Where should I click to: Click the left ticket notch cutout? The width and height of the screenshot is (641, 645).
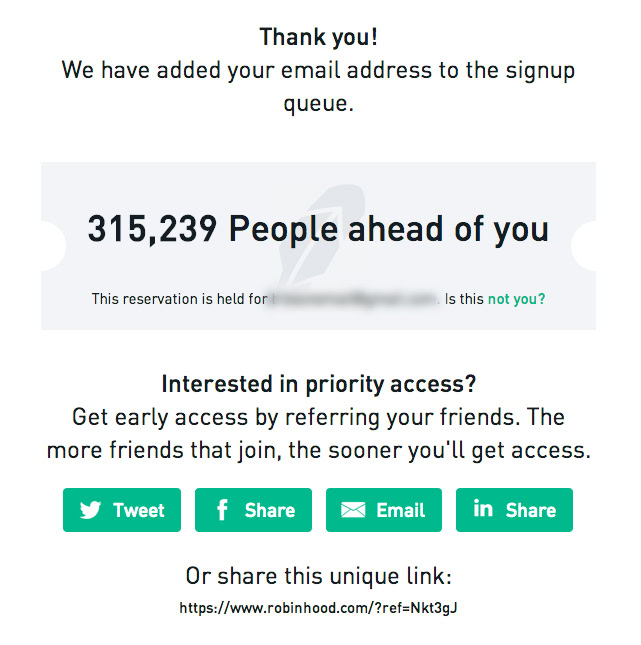coord(53,246)
